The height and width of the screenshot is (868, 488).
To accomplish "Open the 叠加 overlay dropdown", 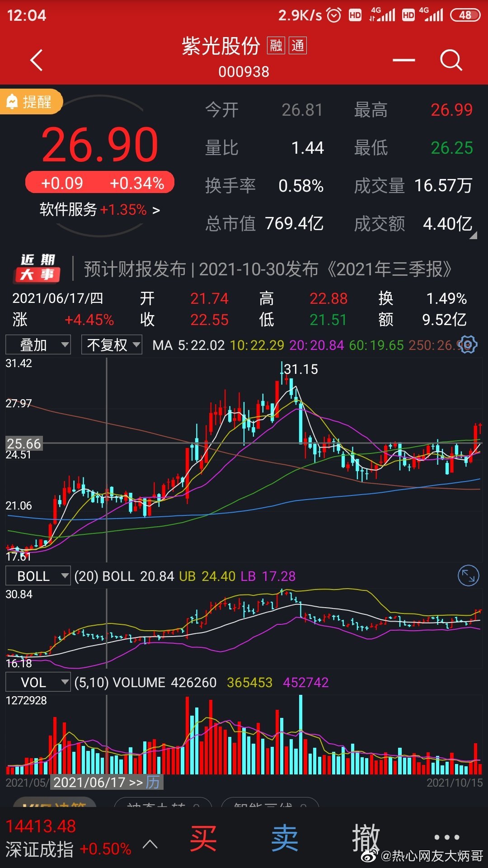I will pos(38,345).
